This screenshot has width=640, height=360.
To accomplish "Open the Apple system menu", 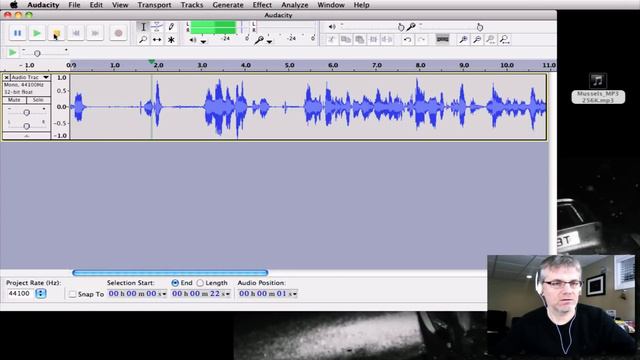I will tap(13, 5).
